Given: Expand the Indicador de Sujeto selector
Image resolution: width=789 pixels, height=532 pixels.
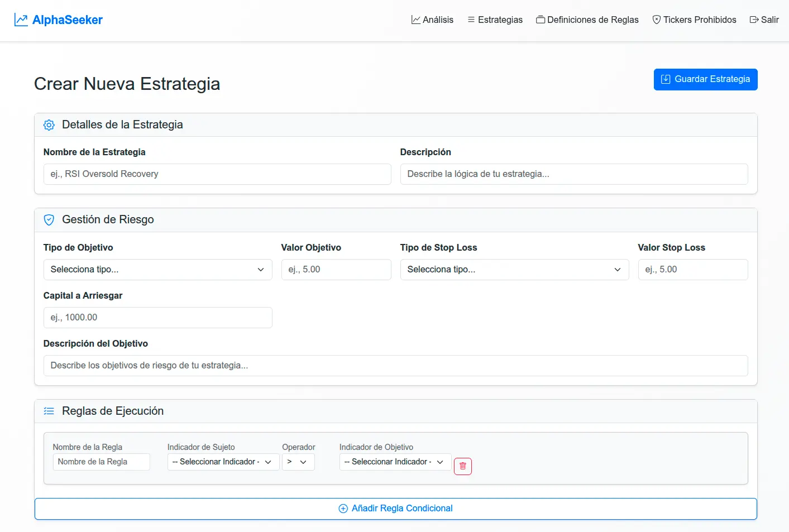Looking at the screenshot, I should pyautogui.click(x=223, y=462).
